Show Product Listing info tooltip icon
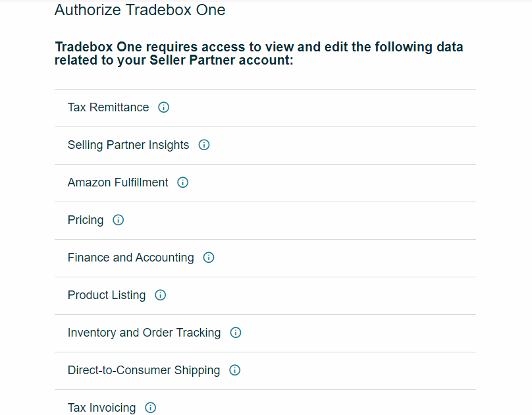The image size is (532, 415). click(161, 295)
